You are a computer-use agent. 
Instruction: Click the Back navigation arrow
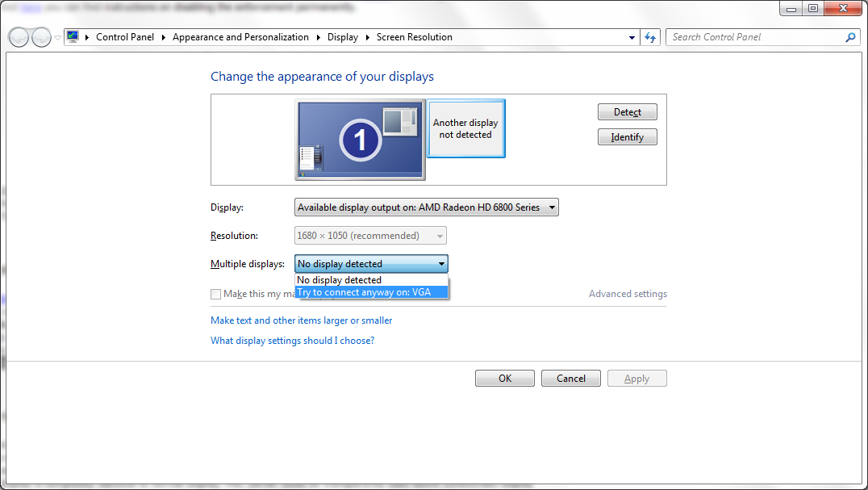click(19, 38)
